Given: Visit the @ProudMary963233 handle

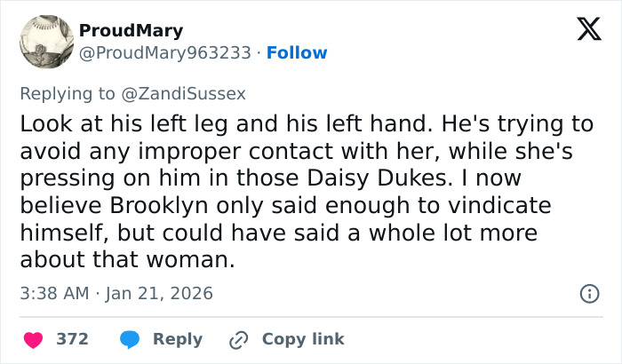Looking at the screenshot, I should pyautogui.click(x=165, y=53).
